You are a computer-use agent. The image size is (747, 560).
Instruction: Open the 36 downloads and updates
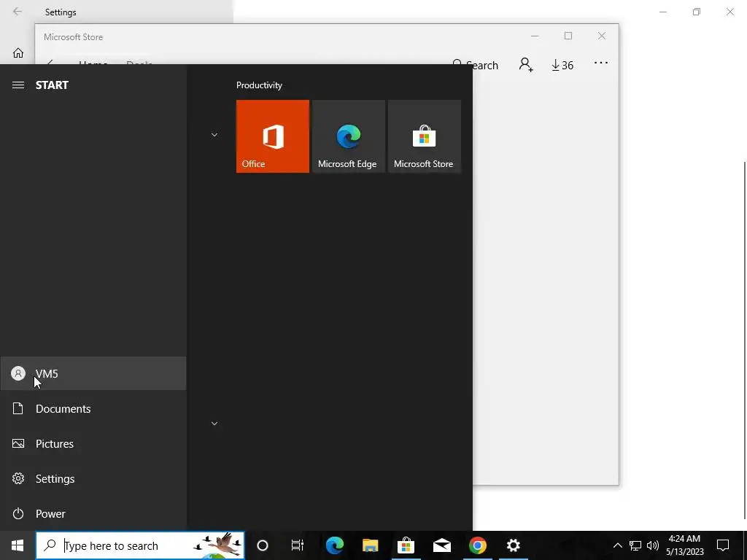[x=562, y=65]
